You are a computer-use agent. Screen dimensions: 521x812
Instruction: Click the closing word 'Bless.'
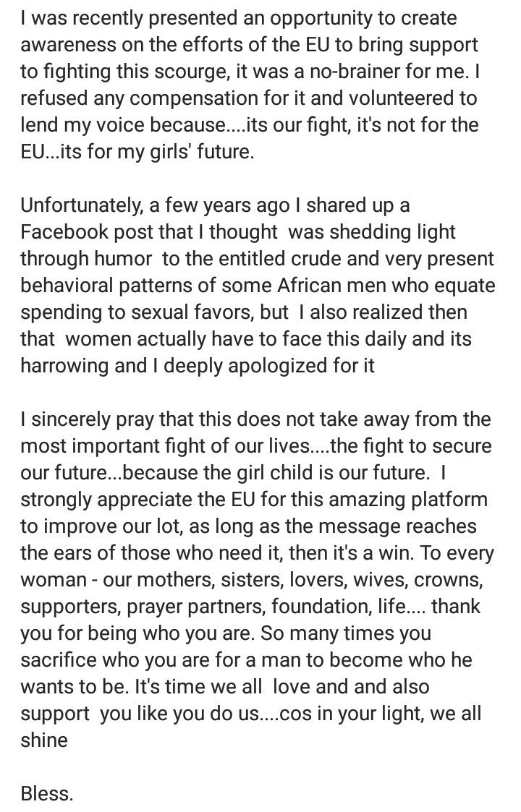point(46,793)
